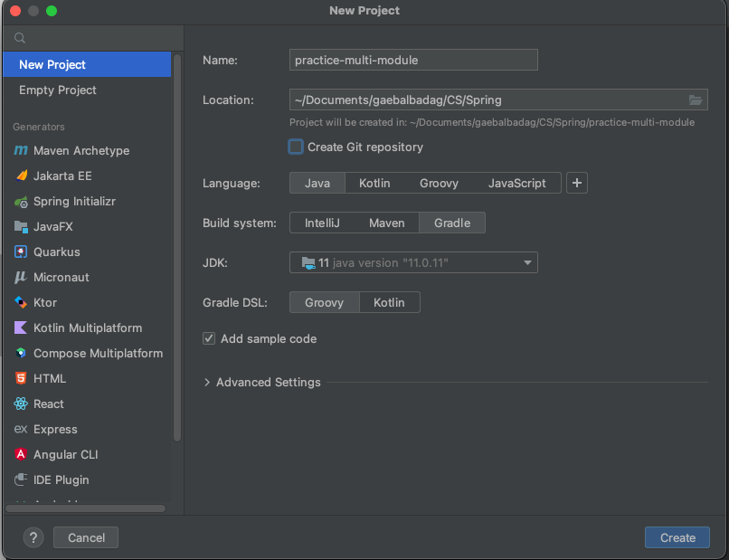Open help with the question mark button
This screenshot has width=729, height=560.
[x=33, y=537]
